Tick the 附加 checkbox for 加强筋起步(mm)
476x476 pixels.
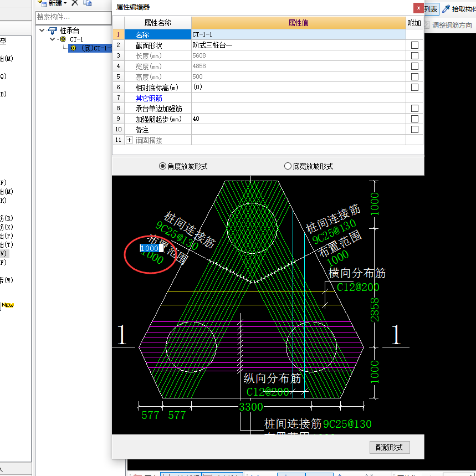(x=414, y=119)
